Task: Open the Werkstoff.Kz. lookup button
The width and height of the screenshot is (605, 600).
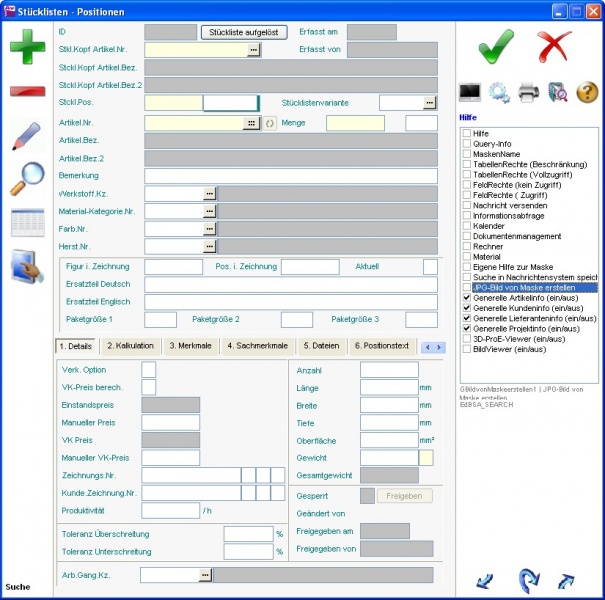Action: click(210, 193)
